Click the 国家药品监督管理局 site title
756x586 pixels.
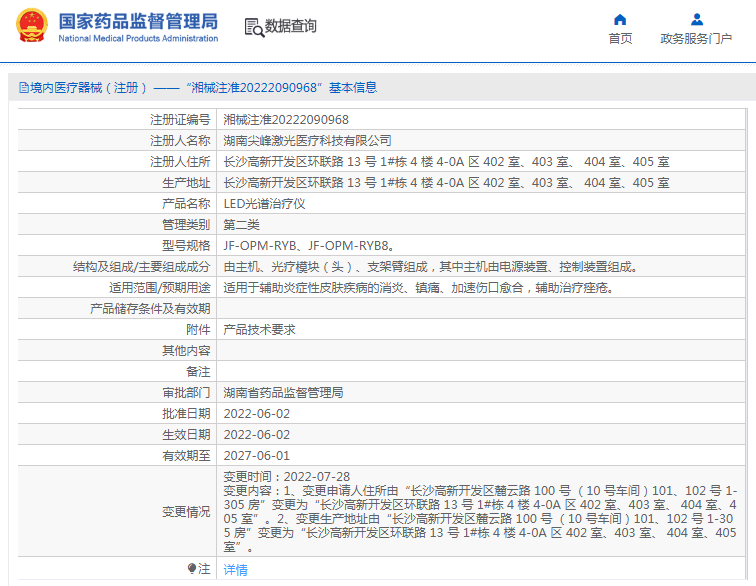coord(138,22)
